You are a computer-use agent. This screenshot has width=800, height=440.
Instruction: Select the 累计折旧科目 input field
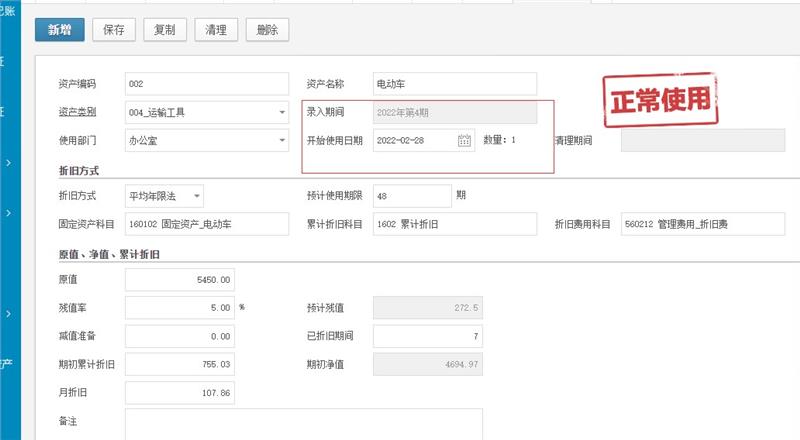click(x=454, y=223)
